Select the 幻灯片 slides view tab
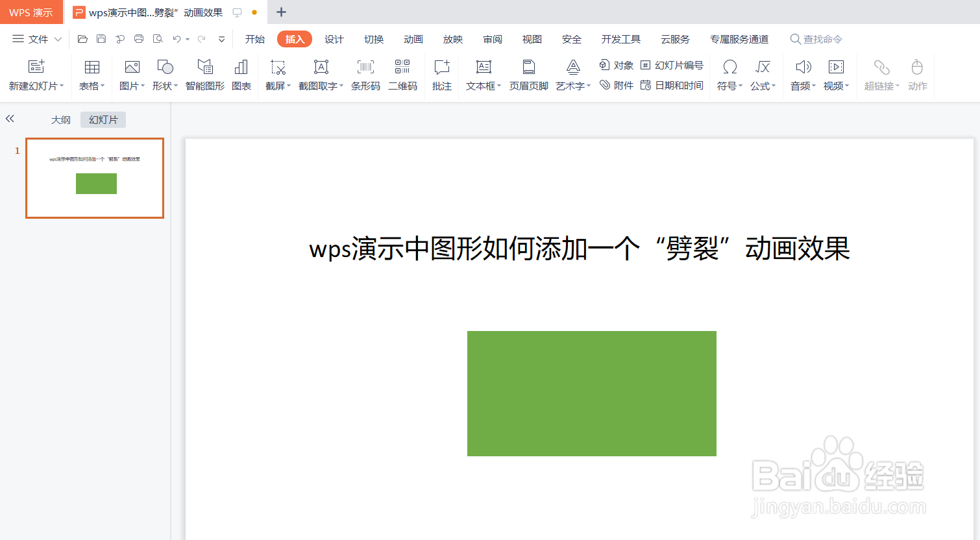980x540 pixels. pyautogui.click(x=103, y=120)
